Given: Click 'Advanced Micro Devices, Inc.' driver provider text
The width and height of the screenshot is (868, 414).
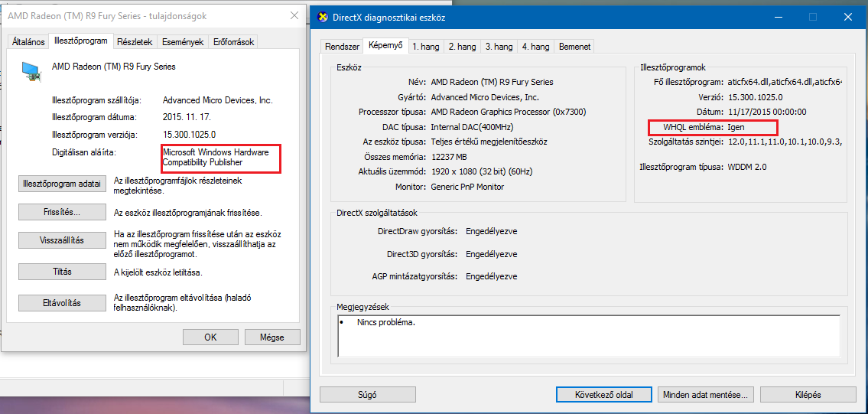Looking at the screenshot, I should click(217, 100).
